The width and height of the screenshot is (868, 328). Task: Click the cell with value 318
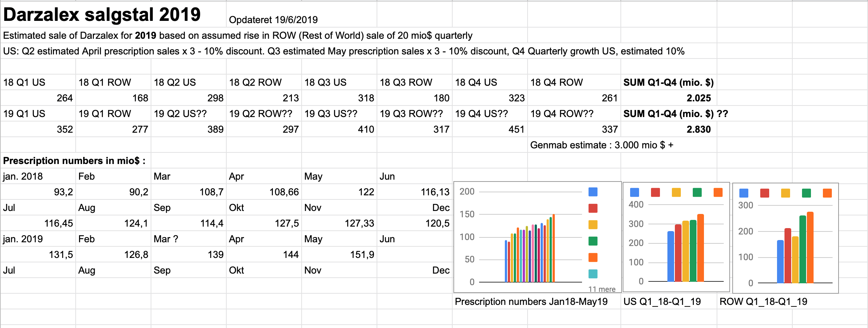(x=339, y=98)
